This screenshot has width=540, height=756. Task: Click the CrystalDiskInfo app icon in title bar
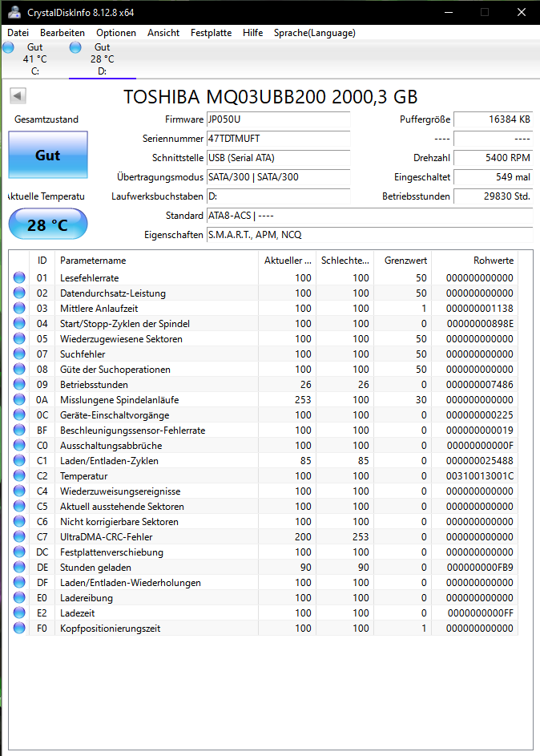[14, 12]
